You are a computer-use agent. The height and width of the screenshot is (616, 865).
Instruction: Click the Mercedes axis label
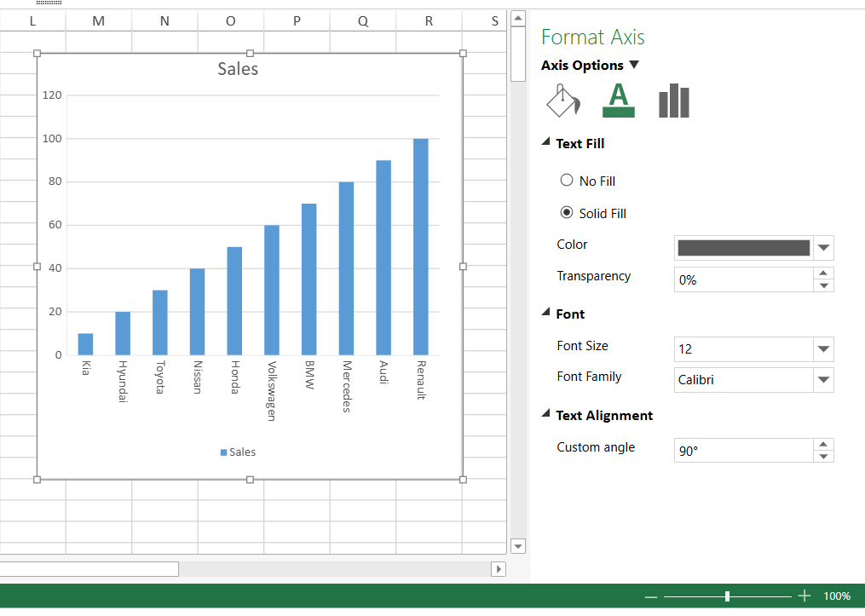(347, 387)
